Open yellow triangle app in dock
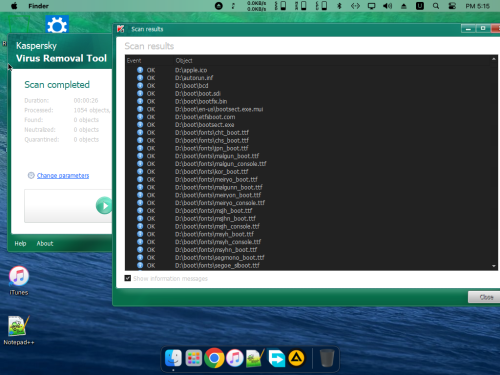 pyautogui.click(x=296, y=358)
